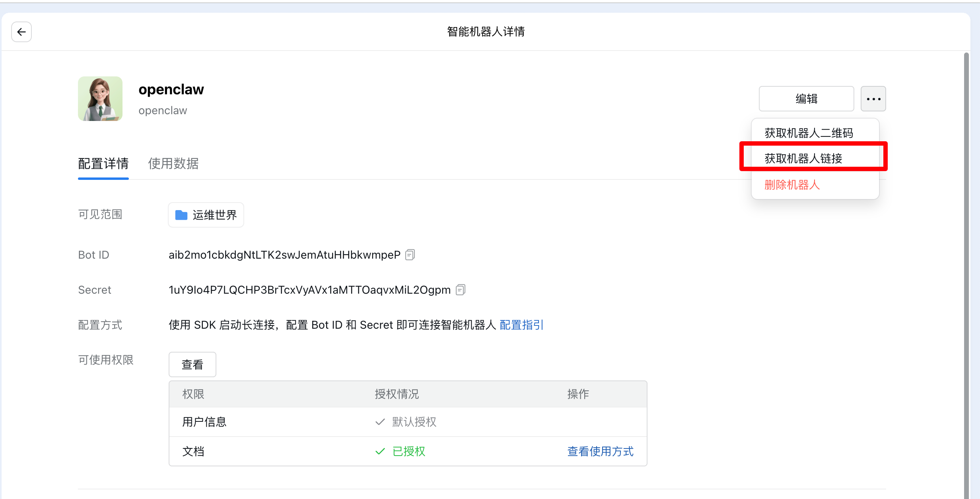Click the blue folder icon 运维世界
Screen dimensions: 980x499
[181, 215]
